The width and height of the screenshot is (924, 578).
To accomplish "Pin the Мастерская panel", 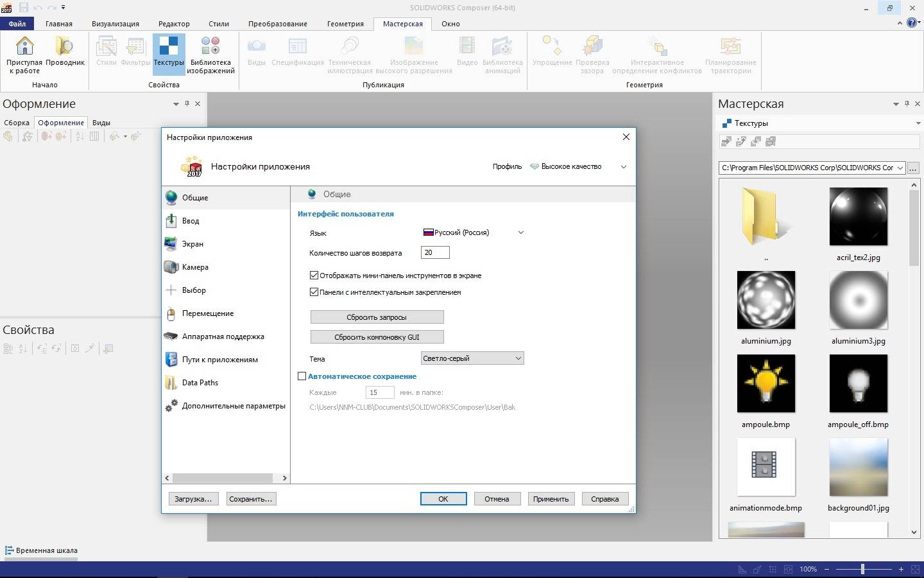I will pos(907,103).
